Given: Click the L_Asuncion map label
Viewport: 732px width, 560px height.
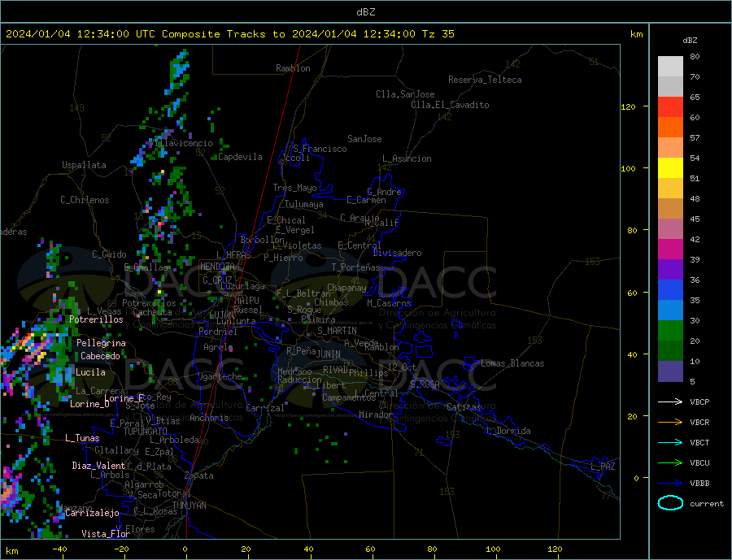Looking at the screenshot, I should 407,158.
